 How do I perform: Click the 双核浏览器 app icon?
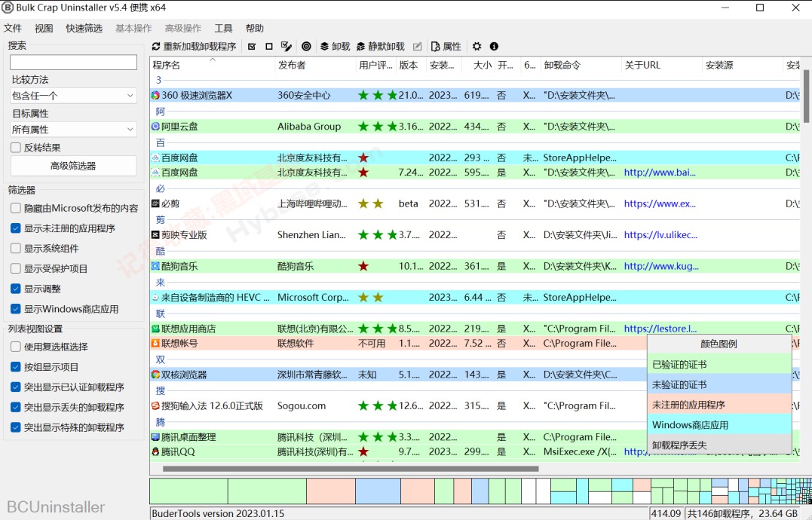coord(155,375)
